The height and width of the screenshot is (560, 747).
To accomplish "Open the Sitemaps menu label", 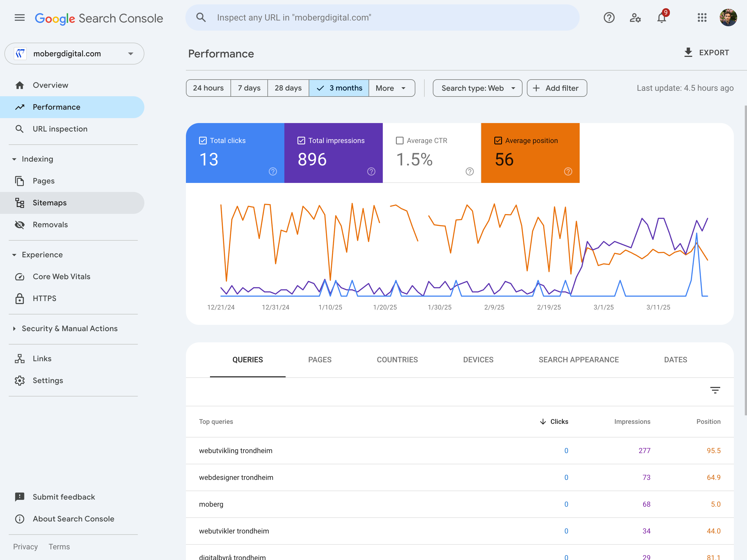I will [x=50, y=203].
